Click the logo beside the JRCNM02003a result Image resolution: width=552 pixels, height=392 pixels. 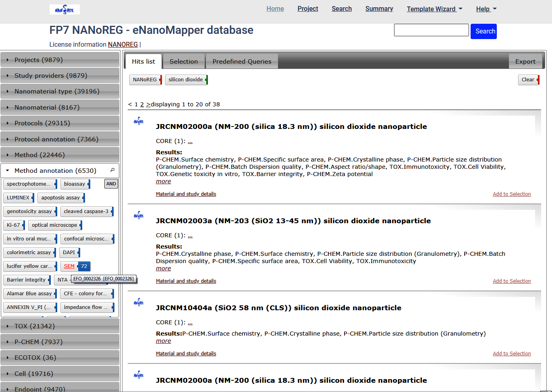(139, 216)
